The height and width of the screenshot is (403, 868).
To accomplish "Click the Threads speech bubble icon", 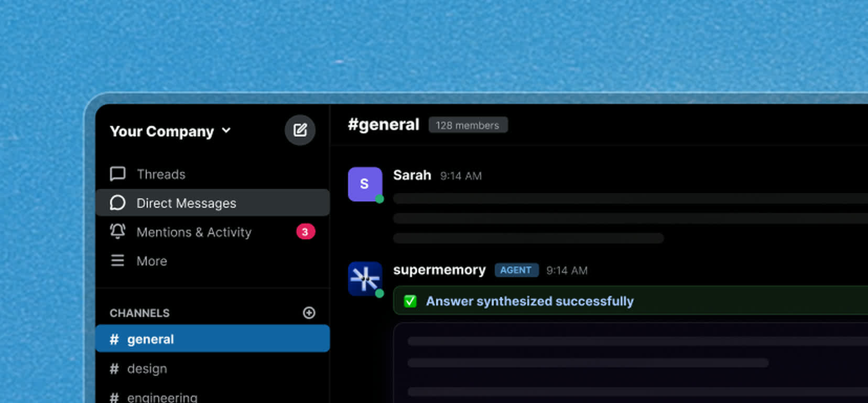I will 118,174.
